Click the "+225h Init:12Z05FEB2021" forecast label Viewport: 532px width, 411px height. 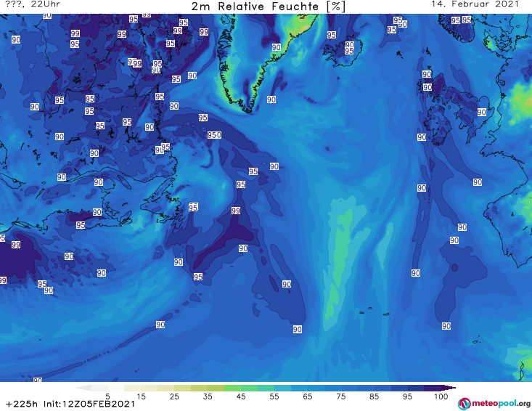click(70, 404)
